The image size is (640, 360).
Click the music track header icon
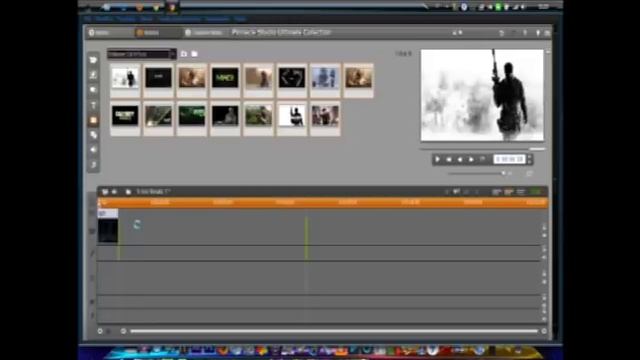pyautogui.click(x=92, y=316)
